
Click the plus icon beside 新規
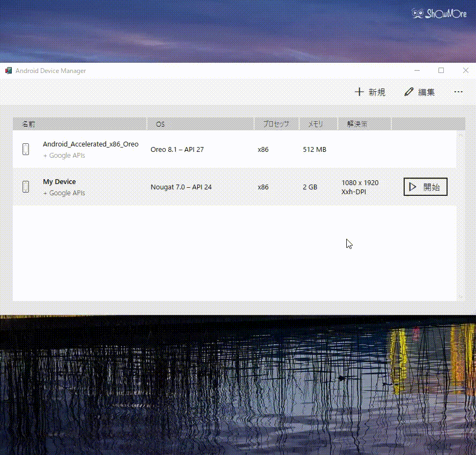pos(359,92)
